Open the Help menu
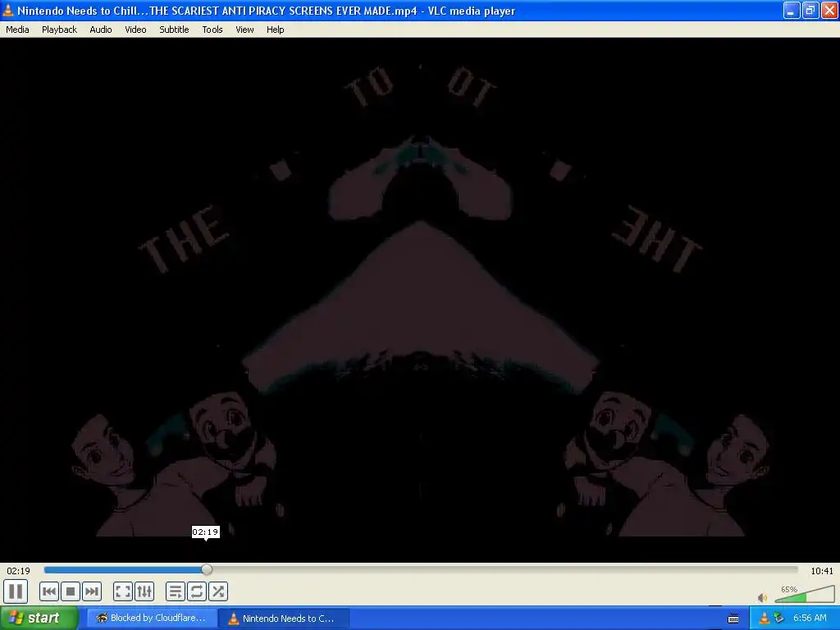Screen dimensions: 840x630 click(276, 30)
